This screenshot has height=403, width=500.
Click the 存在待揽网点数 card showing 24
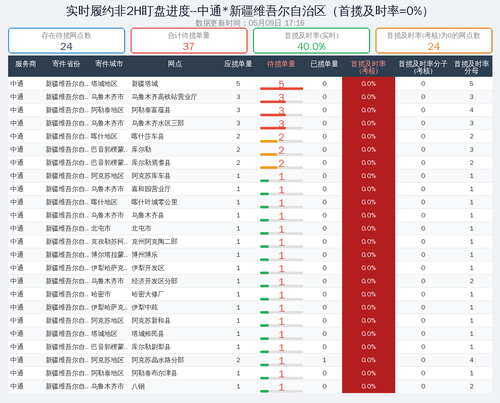66,41
